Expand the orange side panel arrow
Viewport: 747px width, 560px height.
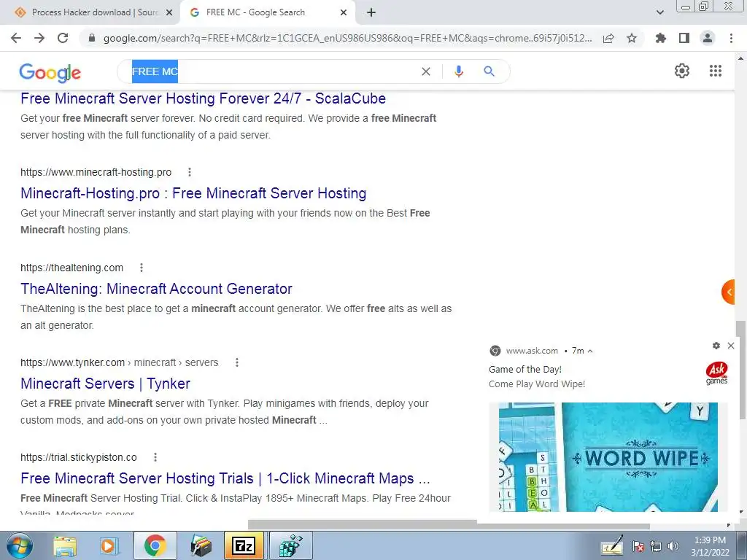pyautogui.click(x=728, y=292)
